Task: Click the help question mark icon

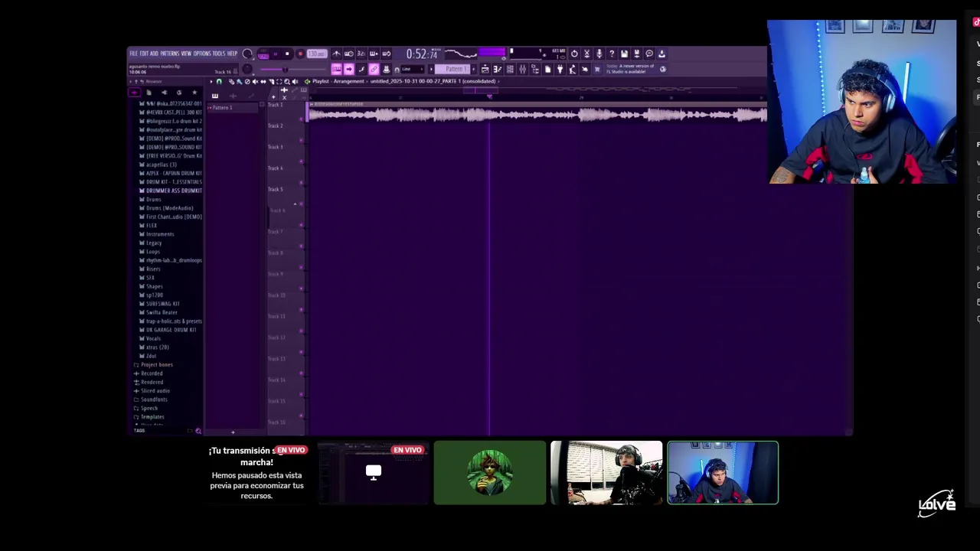Action: (612, 54)
